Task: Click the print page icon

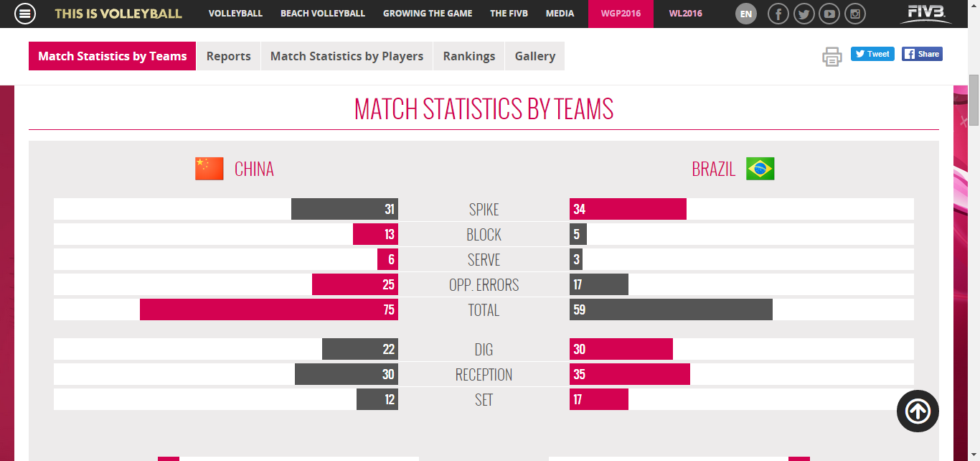Action: [x=831, y=56]
